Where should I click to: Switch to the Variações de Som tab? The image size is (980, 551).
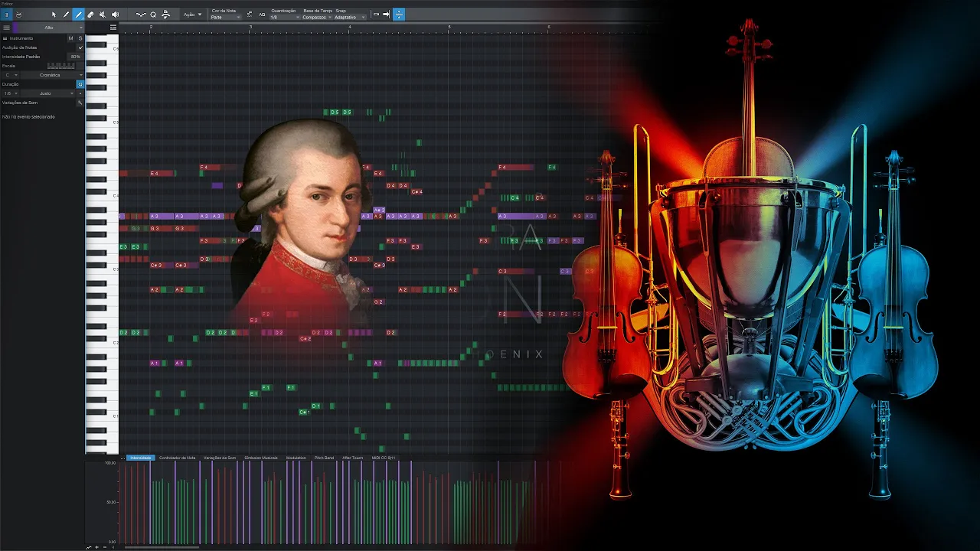coord(220,458)
